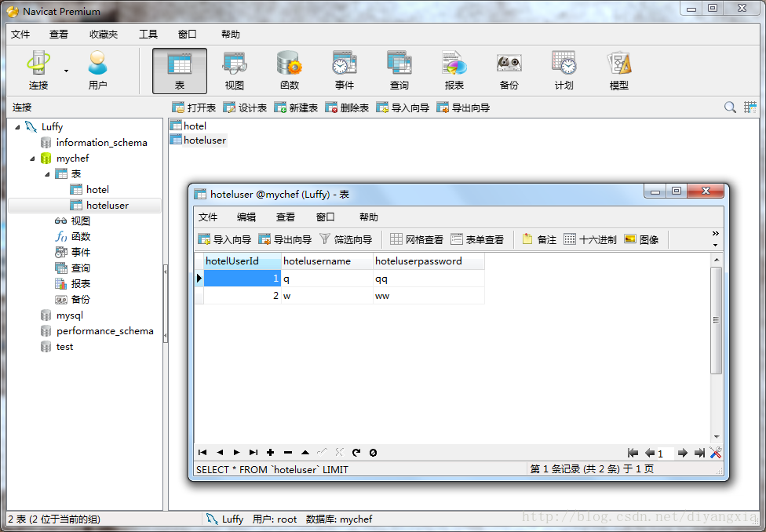The width and height of the screenshot is (766, 532).
Task: Open the 模型 model toolbar button
Action: tap(619, 71)
